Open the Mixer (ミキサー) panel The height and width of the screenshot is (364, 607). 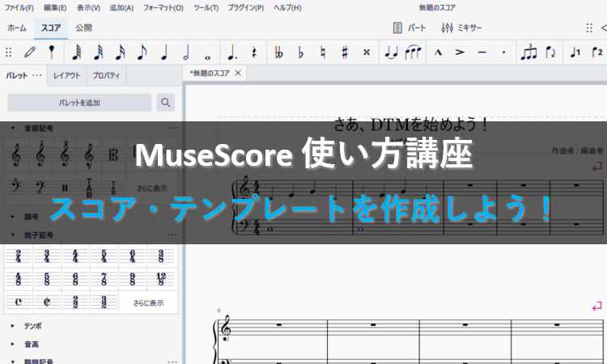tap(463, 28)
